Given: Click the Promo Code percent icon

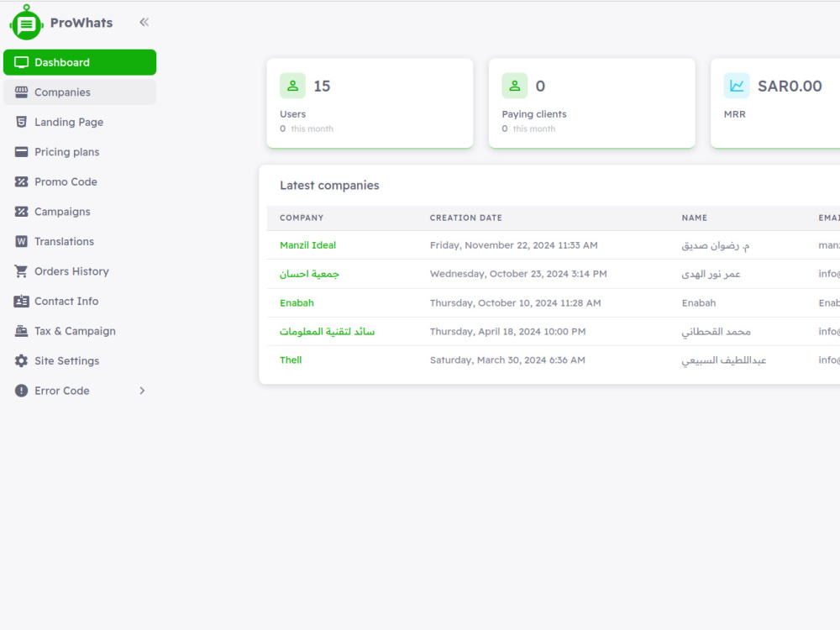Looking at the screenshot, I should coord(22,181).
